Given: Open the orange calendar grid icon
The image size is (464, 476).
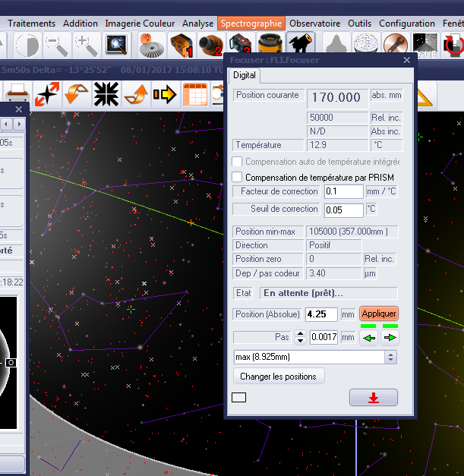Looking at the screenshot, I should pos(195,94).
